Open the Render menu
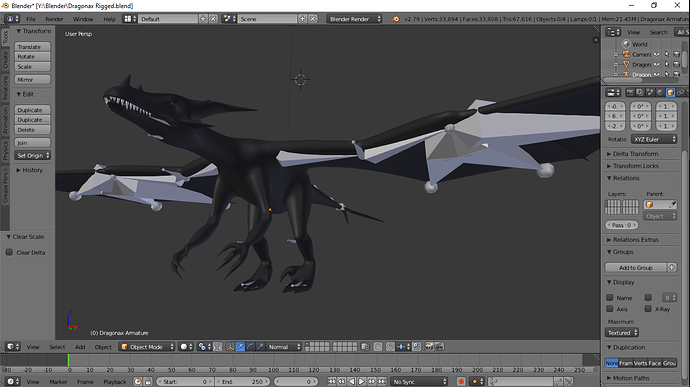Image resolution: width=690 pixels, height=387 pixels. 54,19
